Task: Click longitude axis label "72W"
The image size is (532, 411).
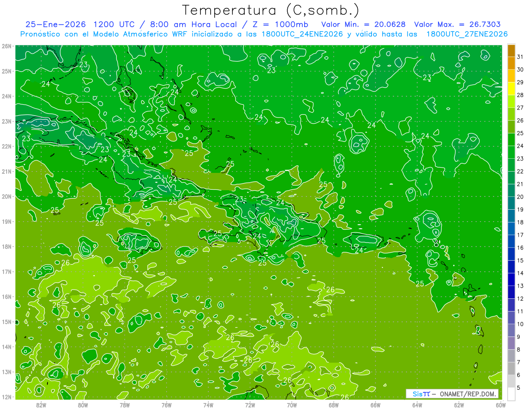Action: 250,405
